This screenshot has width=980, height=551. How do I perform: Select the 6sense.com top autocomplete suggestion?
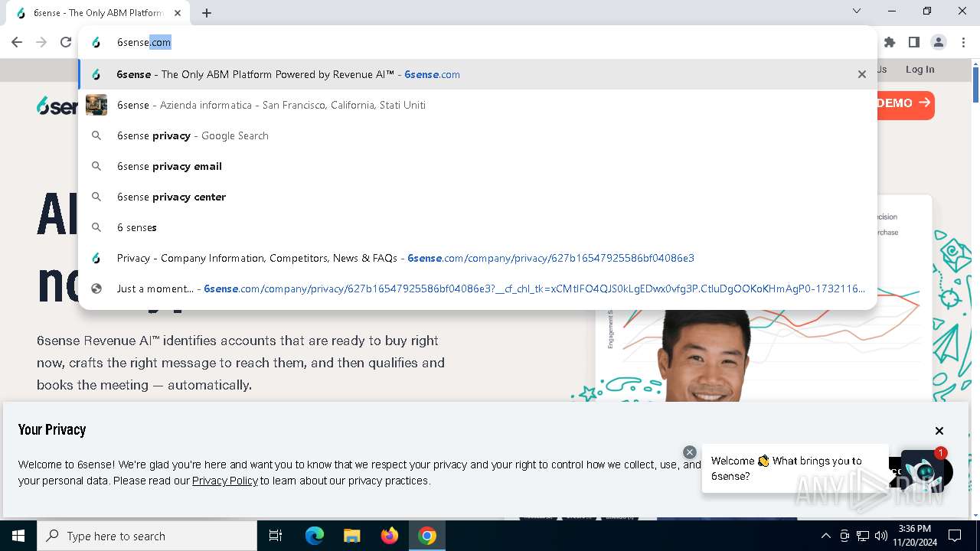478,74
